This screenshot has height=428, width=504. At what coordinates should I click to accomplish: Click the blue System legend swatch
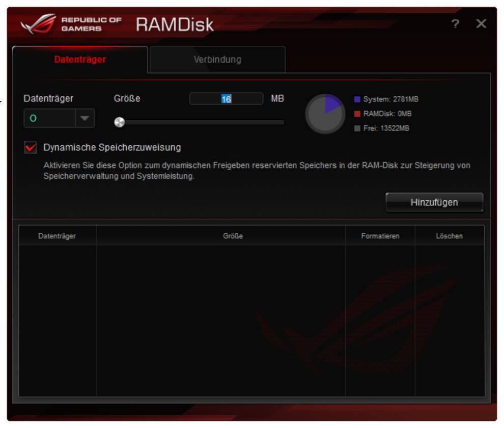[x=357, y=99]
